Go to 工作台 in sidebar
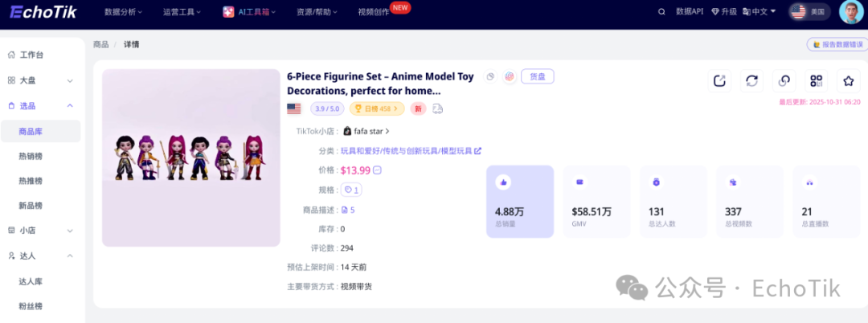Viewport: 868px width, 323px height. pyautogui.click(x=31, y=55)
